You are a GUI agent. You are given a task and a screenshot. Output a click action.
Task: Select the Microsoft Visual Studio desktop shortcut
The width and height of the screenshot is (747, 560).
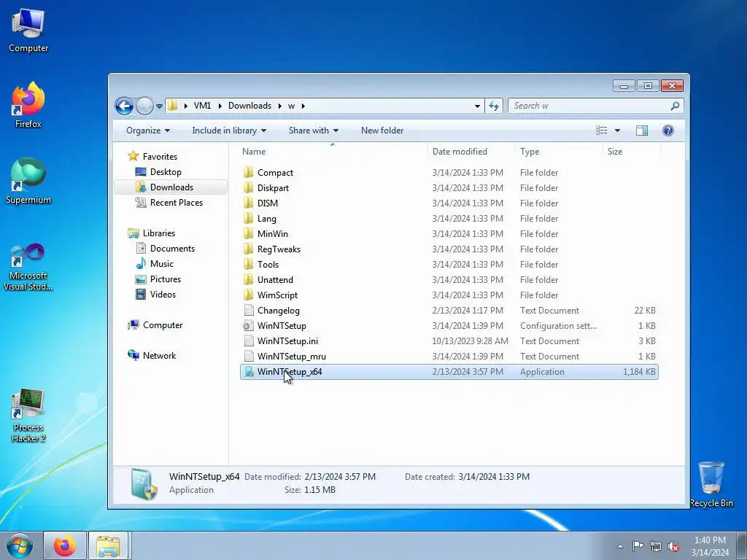[28, 267]
